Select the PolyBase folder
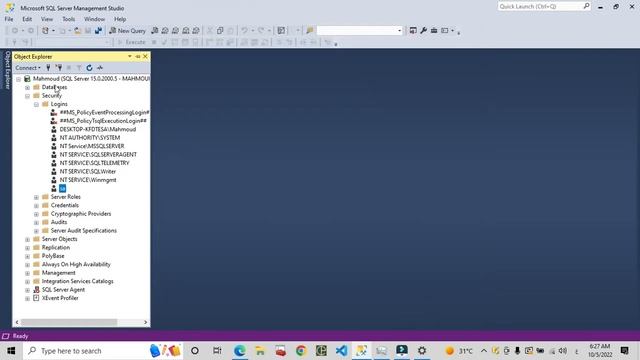The height and width of the screenshot is (360, 640). click(x=53, y=256)
